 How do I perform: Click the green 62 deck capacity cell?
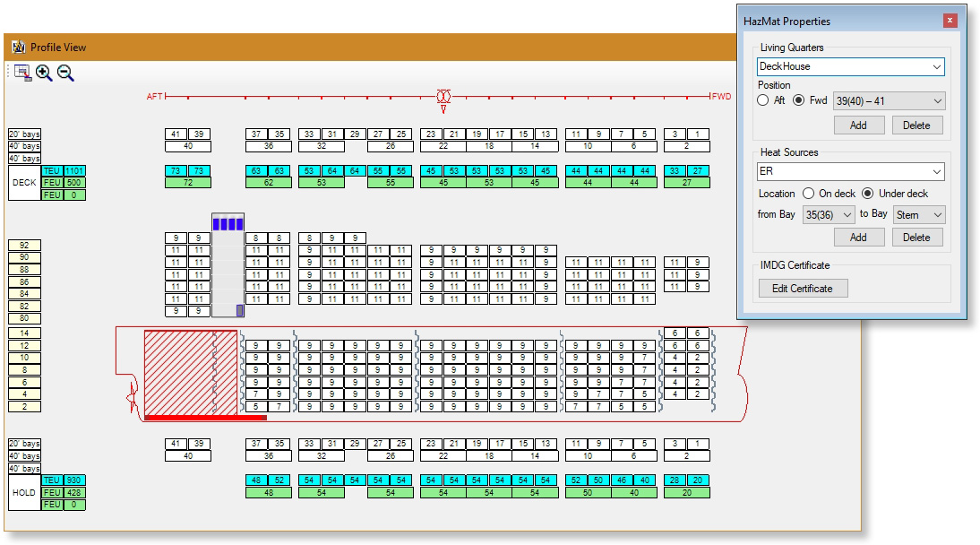click(269, 183)
